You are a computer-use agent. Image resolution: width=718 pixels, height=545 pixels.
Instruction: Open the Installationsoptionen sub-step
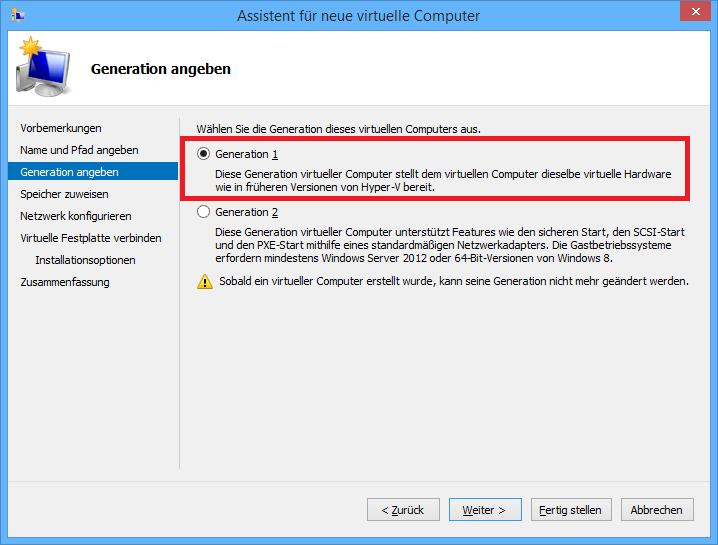pos(85,260)
